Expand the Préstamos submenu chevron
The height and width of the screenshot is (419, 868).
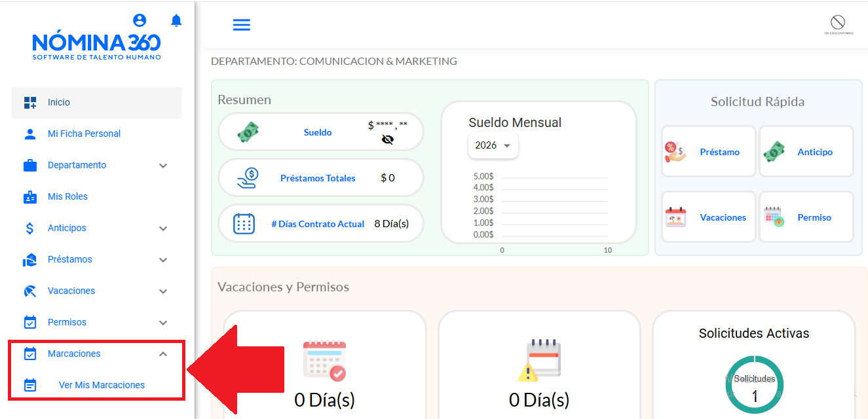[x=163, y=260]
